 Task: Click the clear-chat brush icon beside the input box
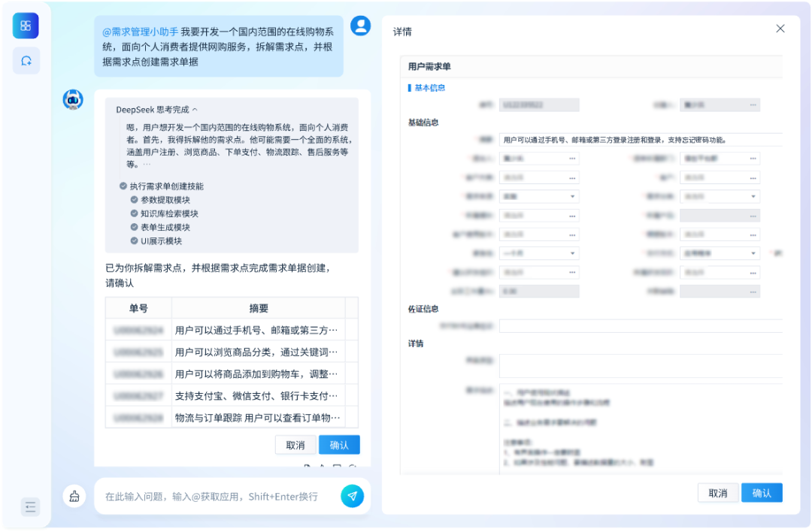pyautogui.click(x=74, y=496)
